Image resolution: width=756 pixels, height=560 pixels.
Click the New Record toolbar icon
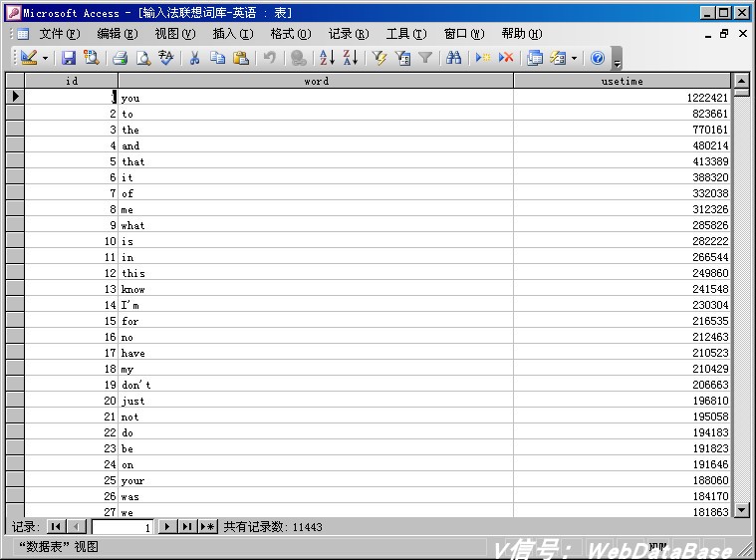pos(483,58)
